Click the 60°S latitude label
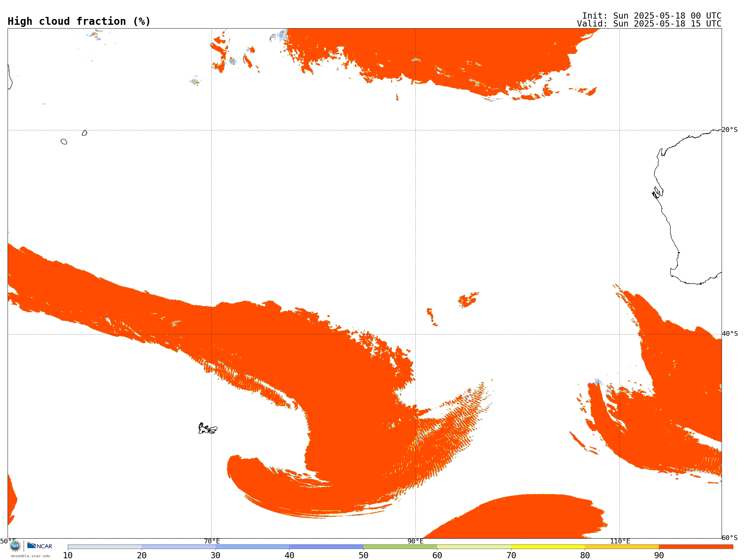Screen dimensions: 744x560 pos(730,538)
